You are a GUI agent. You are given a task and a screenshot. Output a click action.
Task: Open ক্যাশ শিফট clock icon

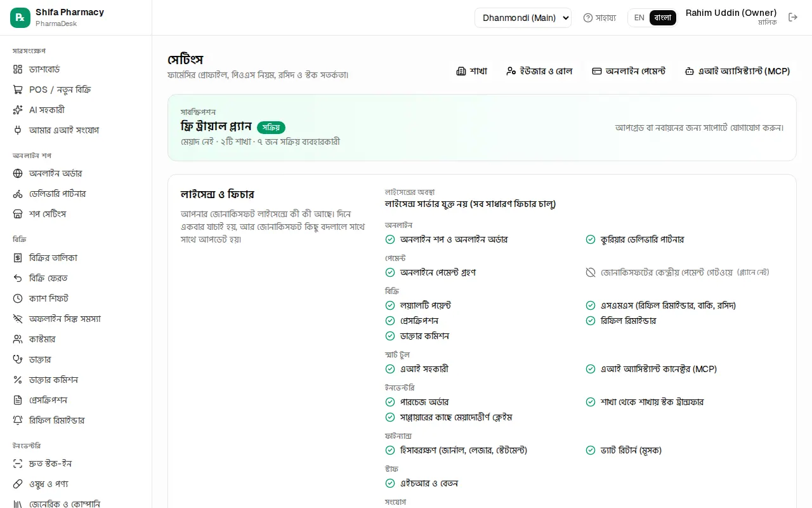pos(18,298)
